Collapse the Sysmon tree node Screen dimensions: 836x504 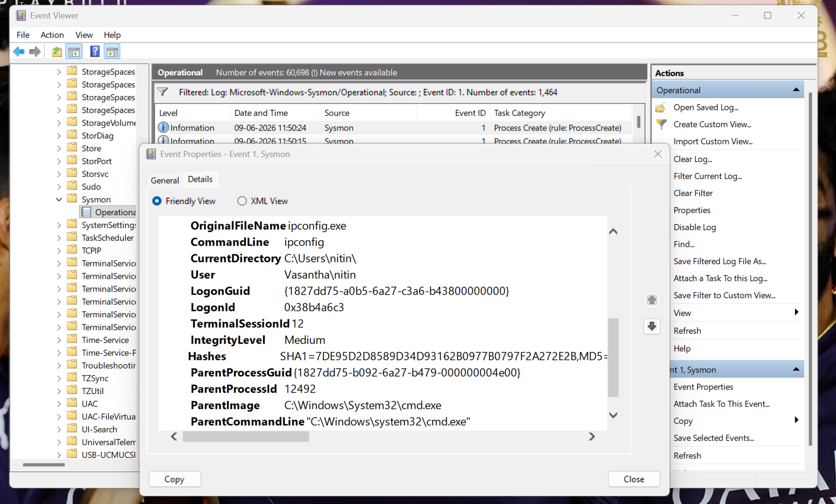click(x=59, y=200)
